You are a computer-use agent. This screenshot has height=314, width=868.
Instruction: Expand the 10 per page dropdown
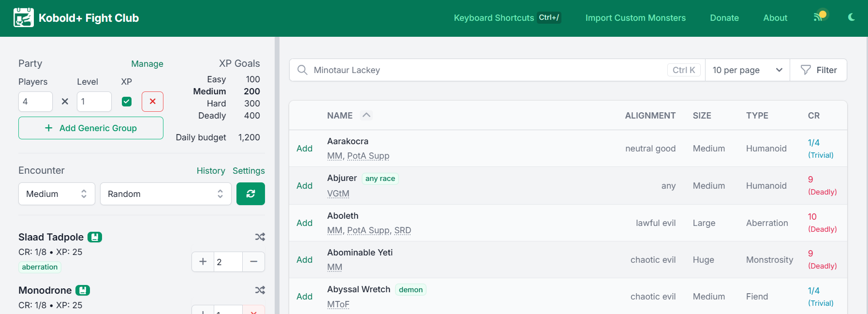[747, 70]
